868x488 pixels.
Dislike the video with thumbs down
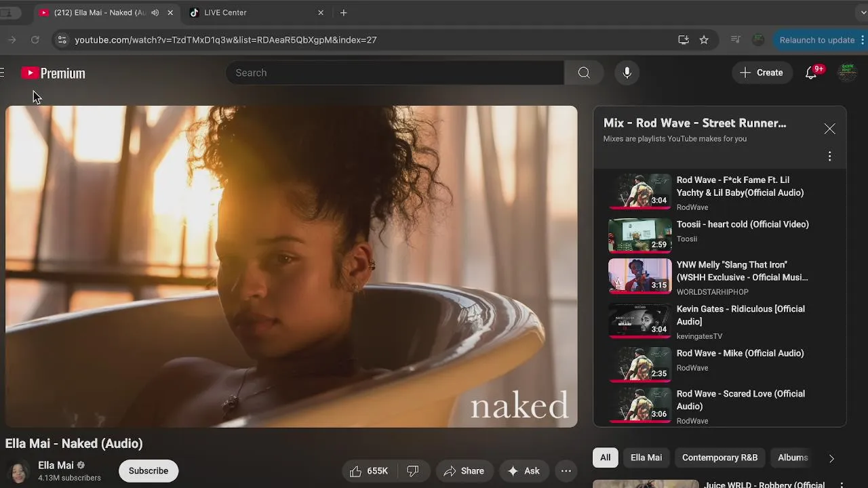pos(413,471)
